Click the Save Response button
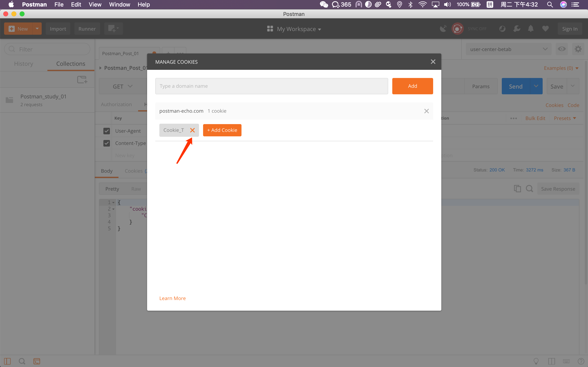The image size is (588, 367). coord(558,189)
